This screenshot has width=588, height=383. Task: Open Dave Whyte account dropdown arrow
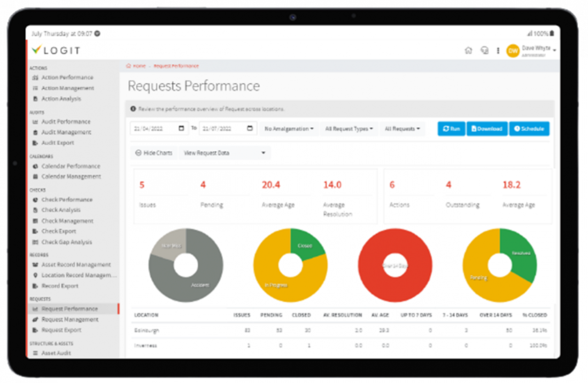click(555, 50)
